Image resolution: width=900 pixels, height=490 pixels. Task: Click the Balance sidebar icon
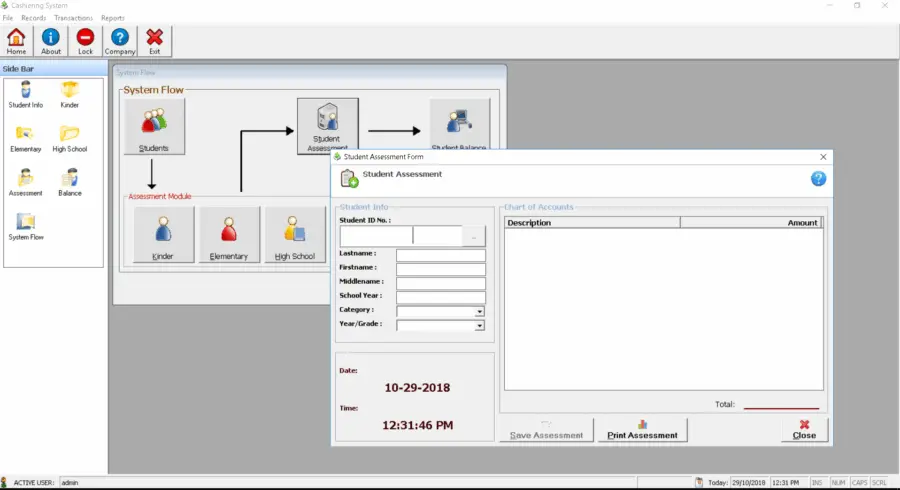point(70,181)
